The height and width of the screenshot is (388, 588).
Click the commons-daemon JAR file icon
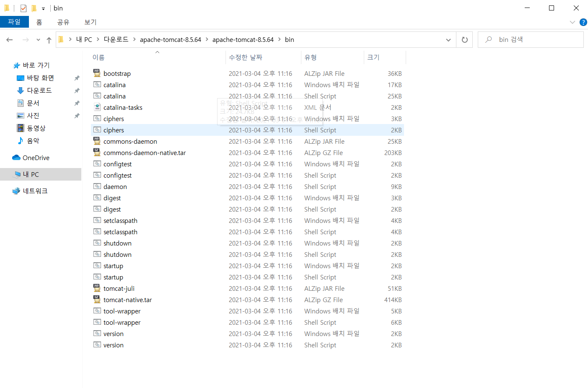97,141
